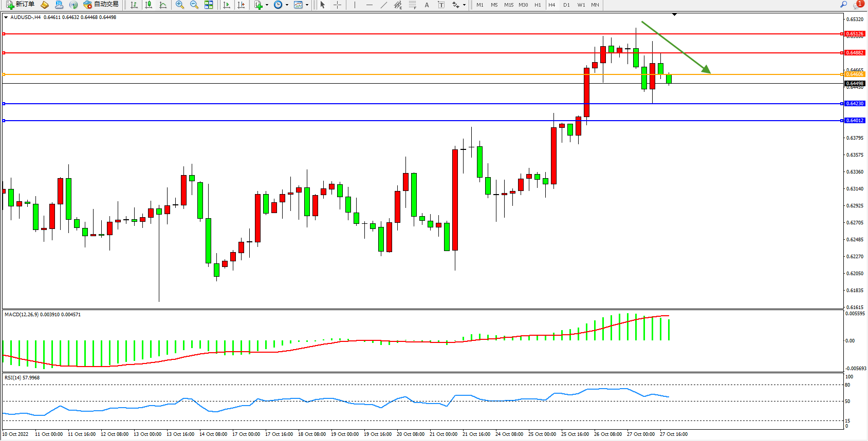Open the tile windows layout icon

click(209, 5)
